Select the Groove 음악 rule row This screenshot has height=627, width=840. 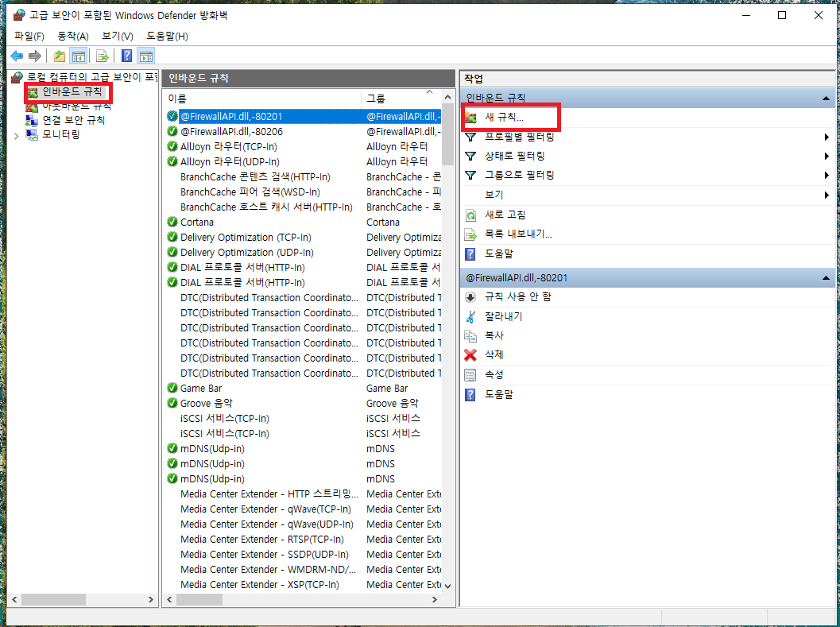[x=304, y=403]
